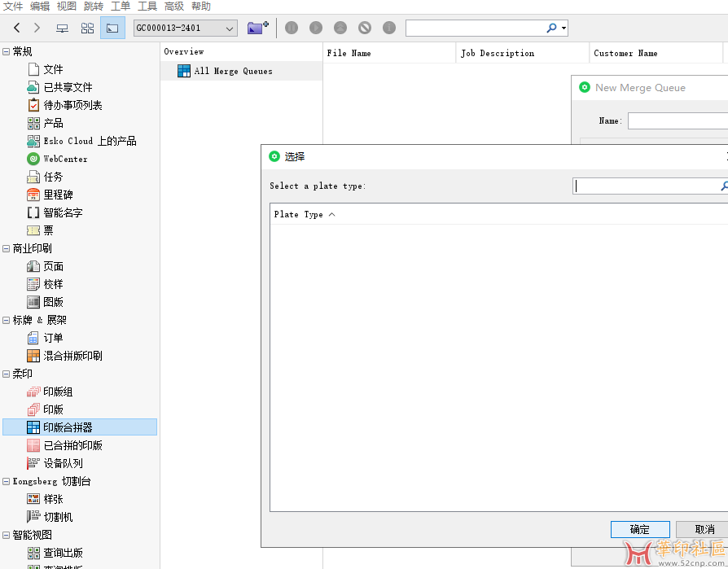Open the 文件 menu

[x=13, y=7]
